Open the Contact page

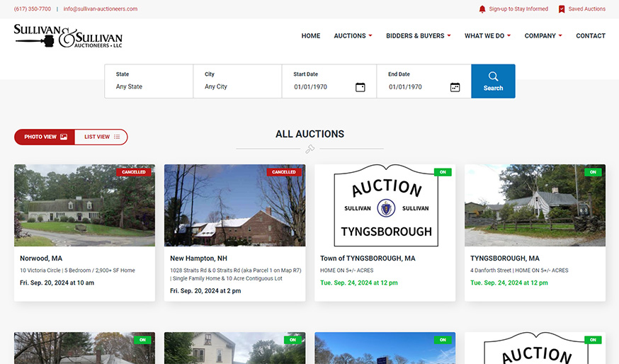coord(591,36)
